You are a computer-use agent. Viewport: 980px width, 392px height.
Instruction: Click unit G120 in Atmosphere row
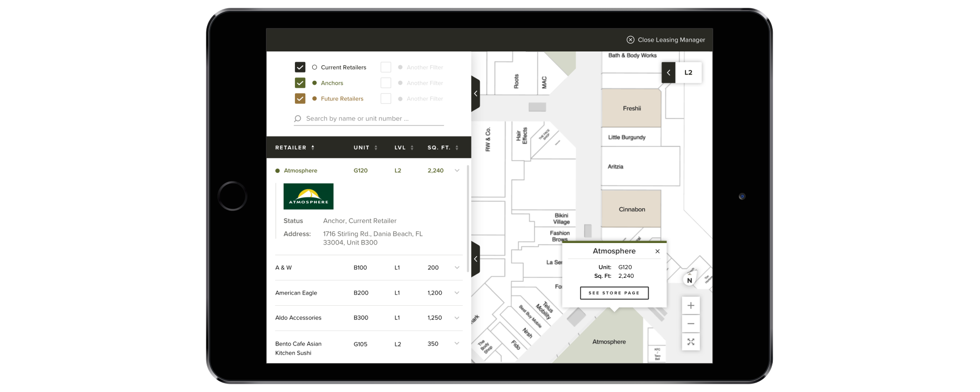pyautogui.click(x=361, y=171)
